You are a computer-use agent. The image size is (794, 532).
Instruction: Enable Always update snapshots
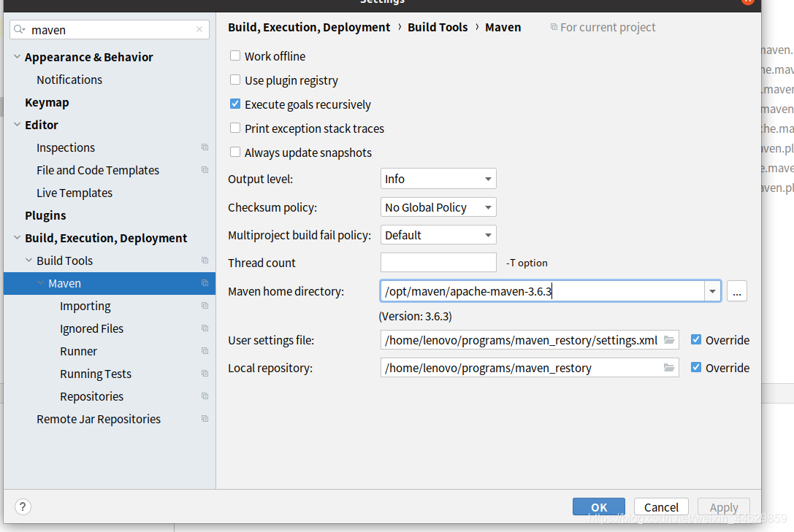pos(235,153)
